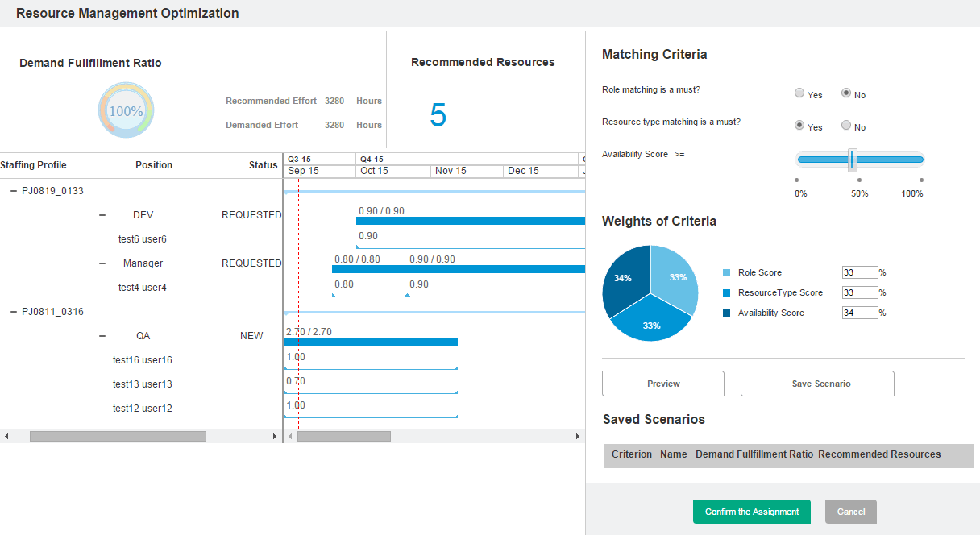
Task: Click the Position column header
Action: [x=154, y=165]
